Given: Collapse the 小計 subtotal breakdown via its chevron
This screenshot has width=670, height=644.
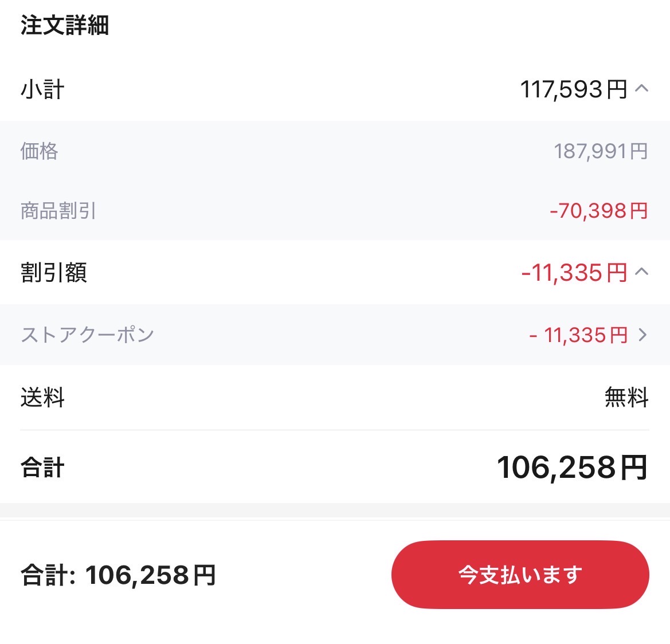Looking at the screenshot, I should (x=642, y=89).
